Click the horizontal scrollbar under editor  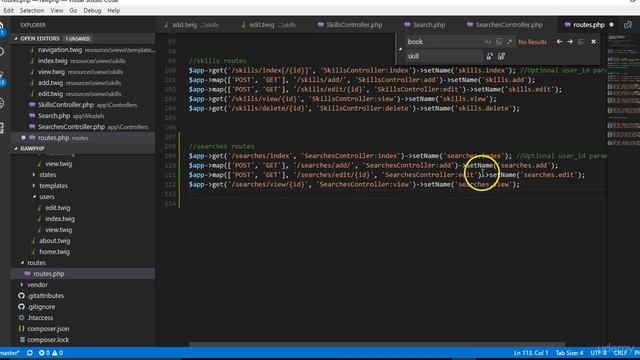(x=377, y=344)
